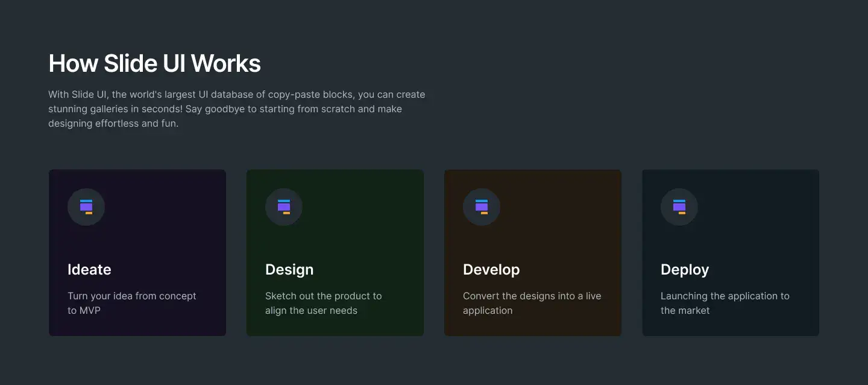The image size is (868, 385).
Task: Click the intro paragraph starting "With Slide UI"
Action: click(x=237, y=109)
